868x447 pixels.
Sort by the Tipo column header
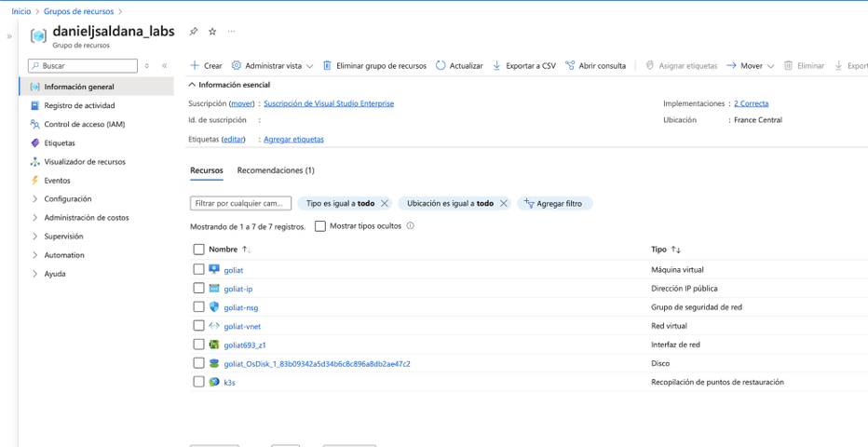tap(666, 250)
